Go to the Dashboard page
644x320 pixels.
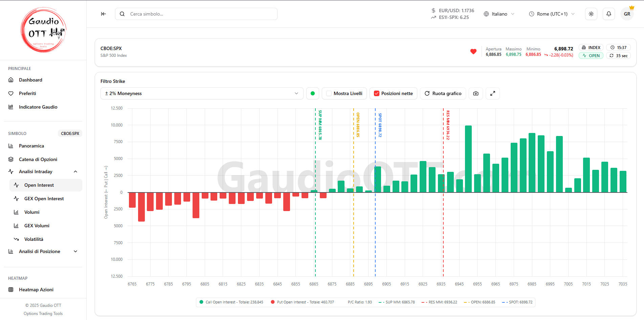point(31,80)
